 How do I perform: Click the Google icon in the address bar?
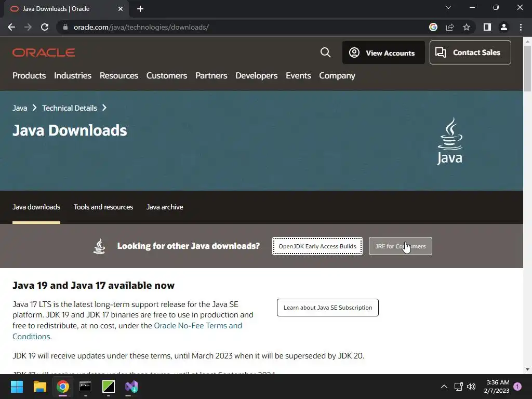coord(433,27)
